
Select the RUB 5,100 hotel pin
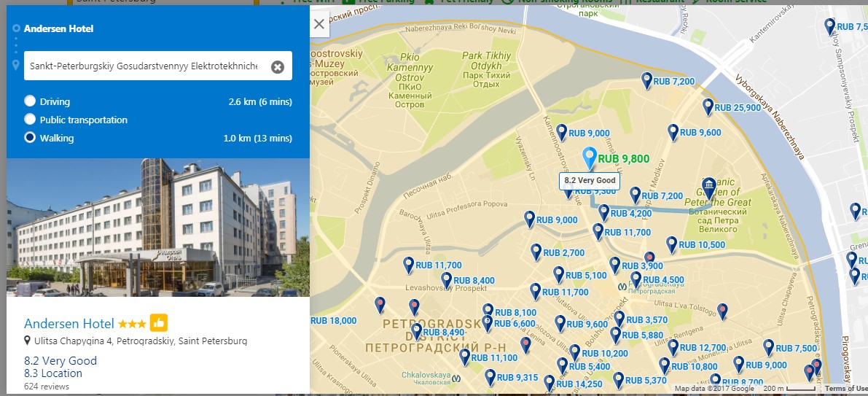558,275
